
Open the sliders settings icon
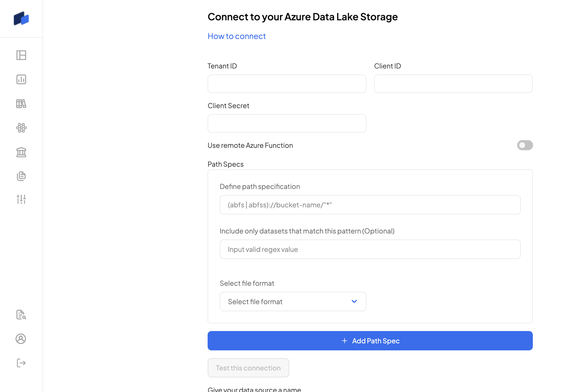click(x=21, y=199)
